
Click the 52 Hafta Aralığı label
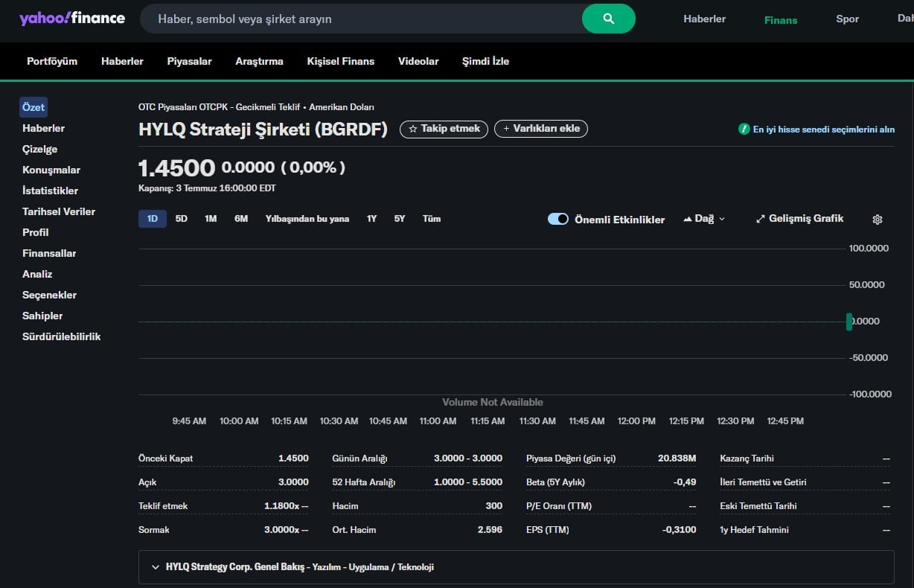(363, 482)
